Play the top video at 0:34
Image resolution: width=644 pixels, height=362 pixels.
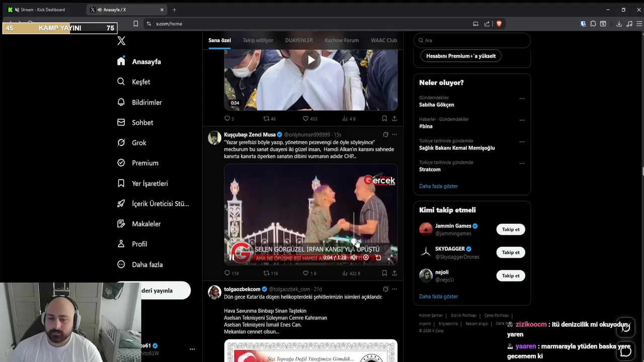(x=311, y=60)
